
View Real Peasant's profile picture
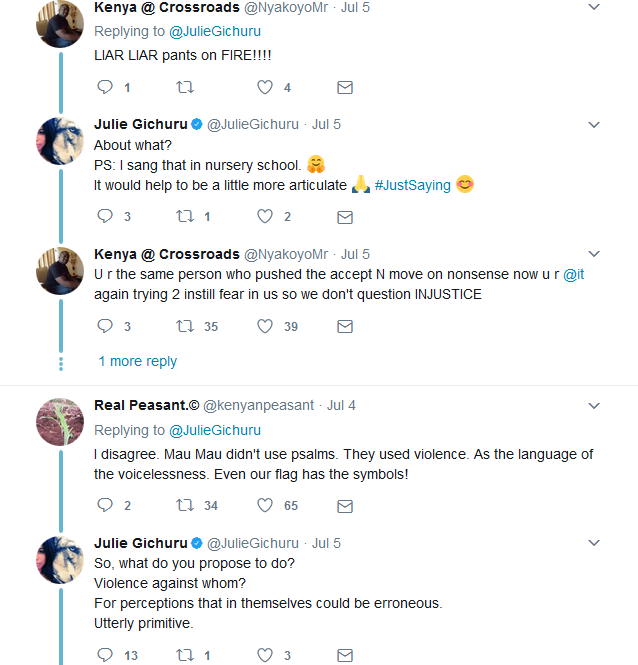pyautogui.click(x=60, y=422)
